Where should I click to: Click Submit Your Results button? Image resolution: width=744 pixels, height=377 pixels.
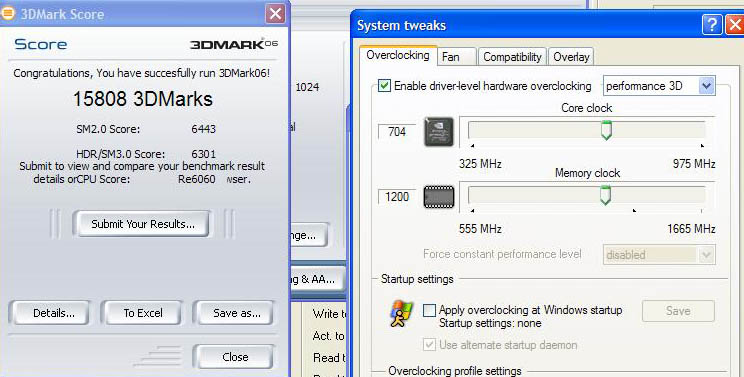coord(143,224)
